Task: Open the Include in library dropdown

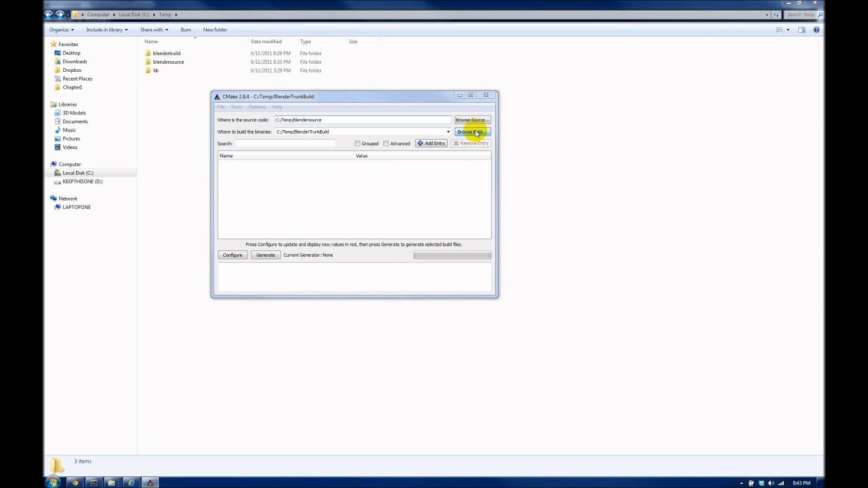Action: [x=107, y=30]
